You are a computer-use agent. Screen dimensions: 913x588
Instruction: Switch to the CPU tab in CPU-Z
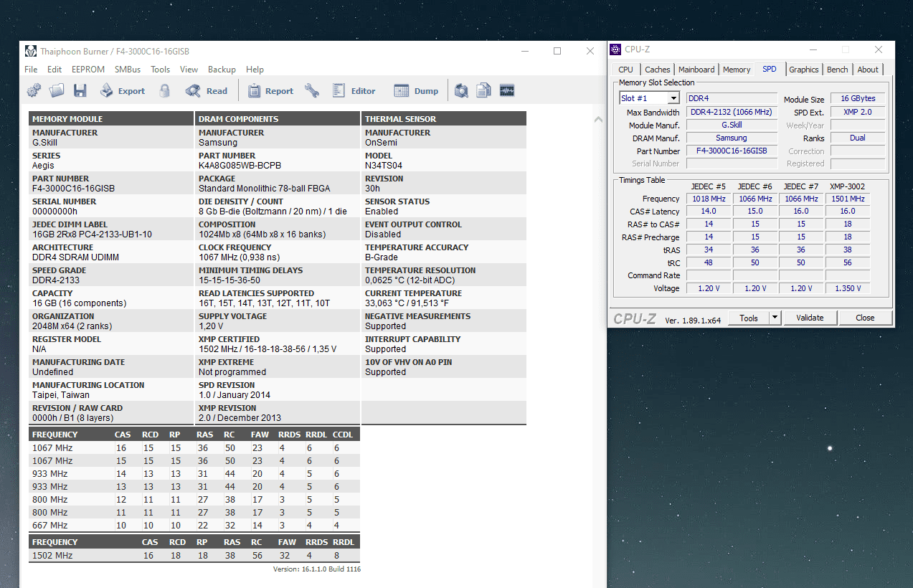pos(625,70)
